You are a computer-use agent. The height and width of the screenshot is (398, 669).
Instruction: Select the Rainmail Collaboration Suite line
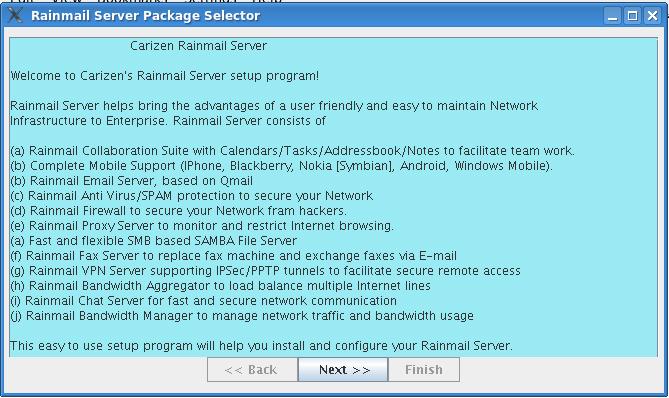pyautogui.click(x=293, y=151)
